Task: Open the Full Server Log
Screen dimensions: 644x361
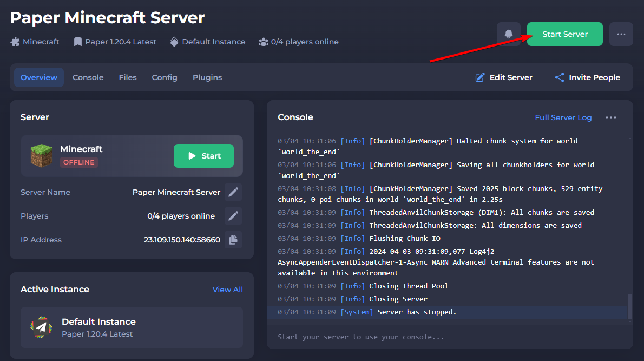Action: 563,117
